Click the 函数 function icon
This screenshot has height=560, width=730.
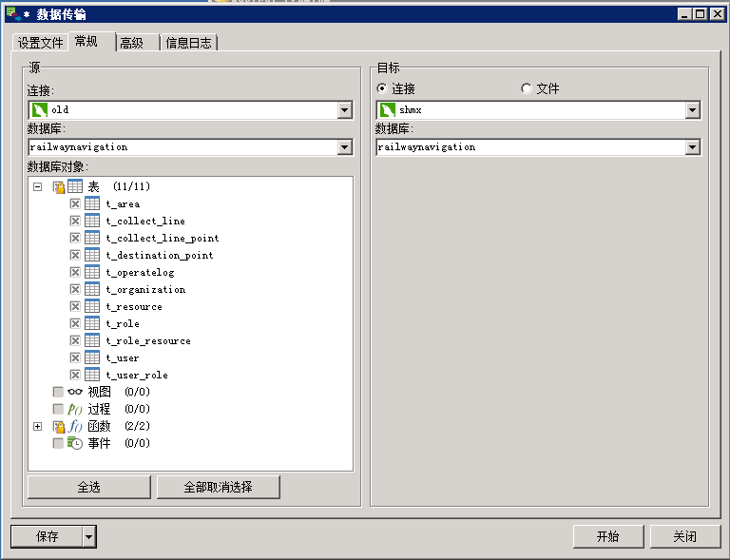(x=75, y=426)
